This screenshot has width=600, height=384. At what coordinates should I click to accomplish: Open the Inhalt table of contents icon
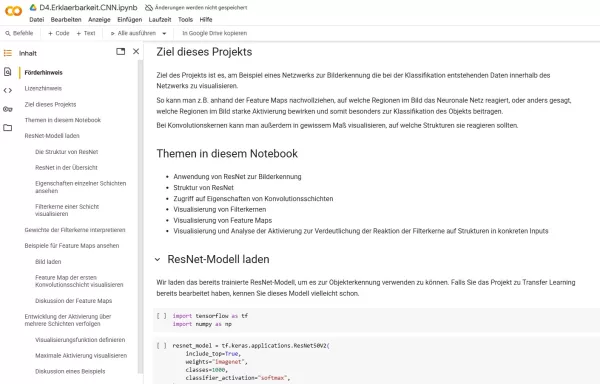click(x=8, y=53)
